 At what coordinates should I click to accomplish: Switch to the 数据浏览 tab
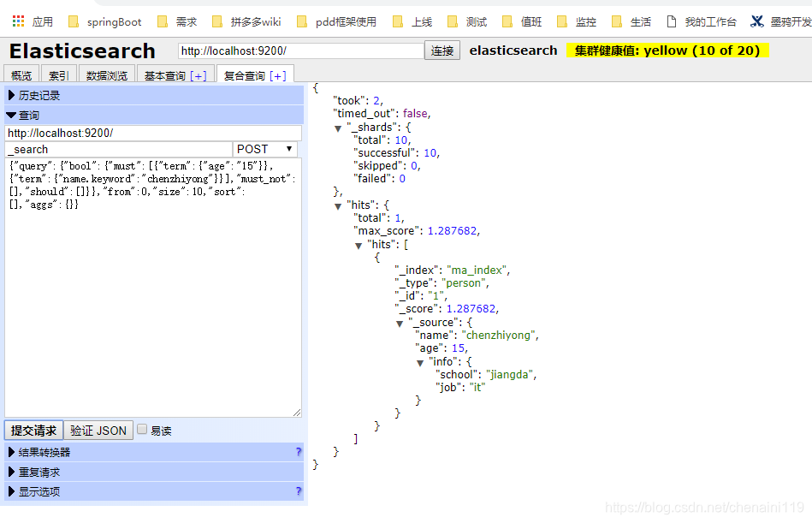pos(107,75)
